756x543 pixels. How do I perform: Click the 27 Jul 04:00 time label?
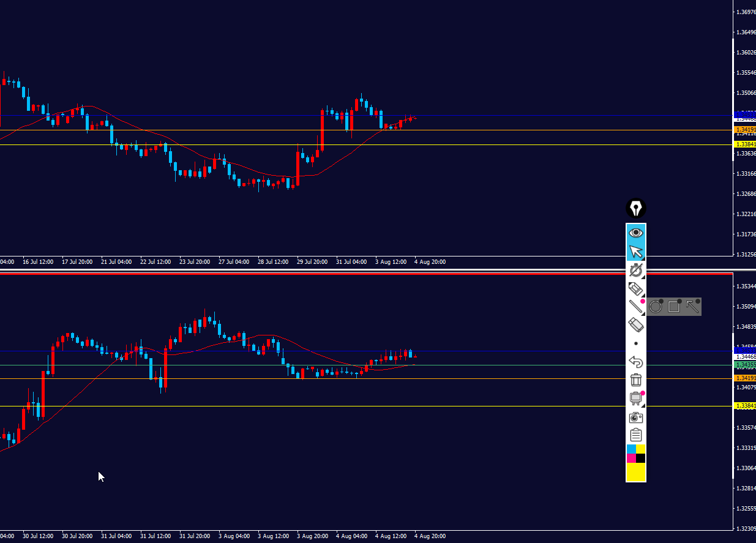[234, 262]
